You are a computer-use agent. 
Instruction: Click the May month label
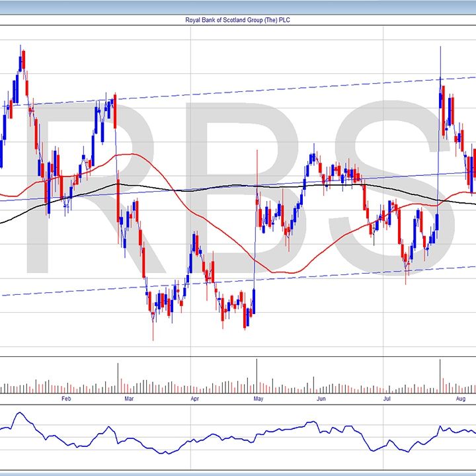(x=258, y=399)
